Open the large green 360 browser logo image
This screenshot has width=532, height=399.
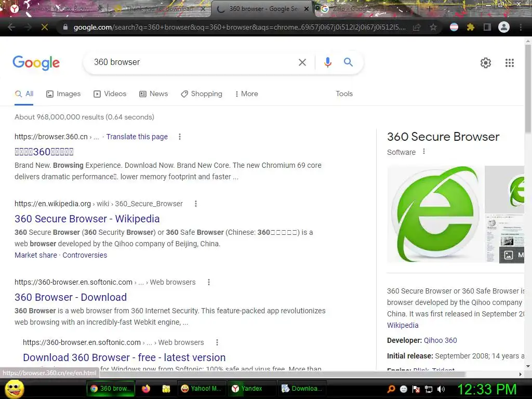(x=435, y=214)
